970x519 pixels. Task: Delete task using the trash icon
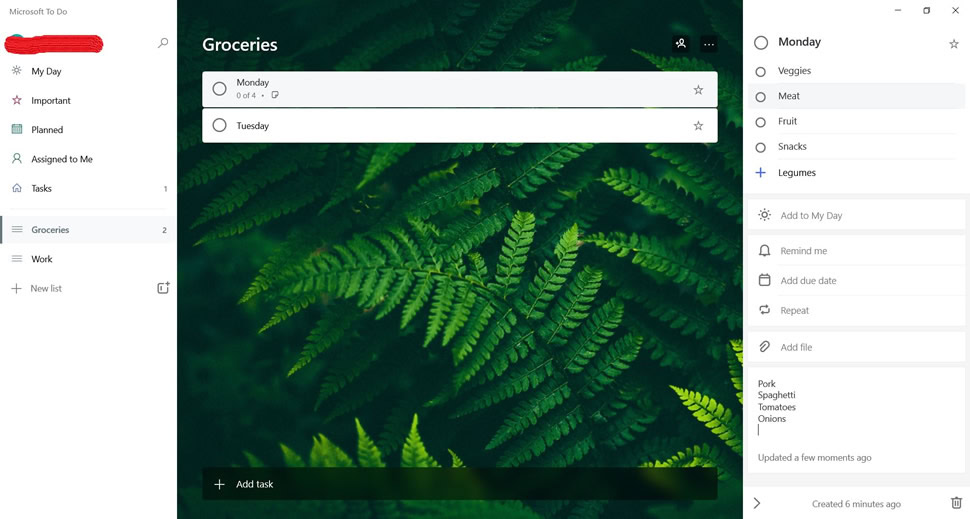point(956,503)
